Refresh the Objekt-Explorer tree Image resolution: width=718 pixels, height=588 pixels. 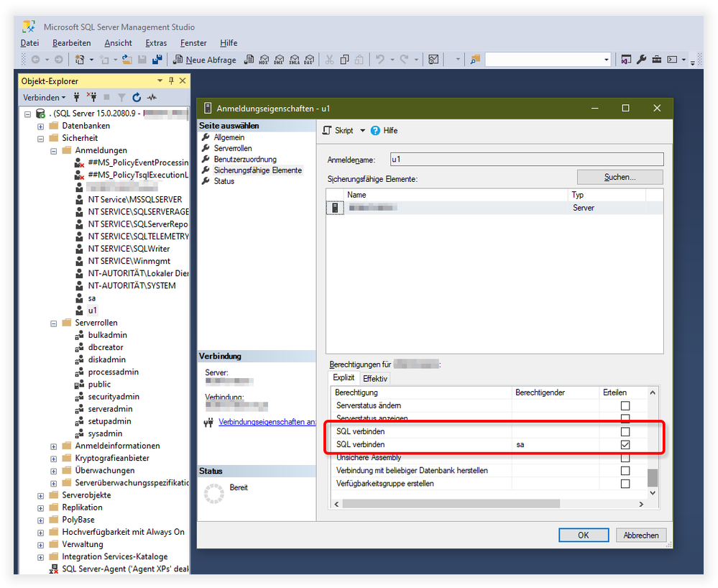click(137, 97)
